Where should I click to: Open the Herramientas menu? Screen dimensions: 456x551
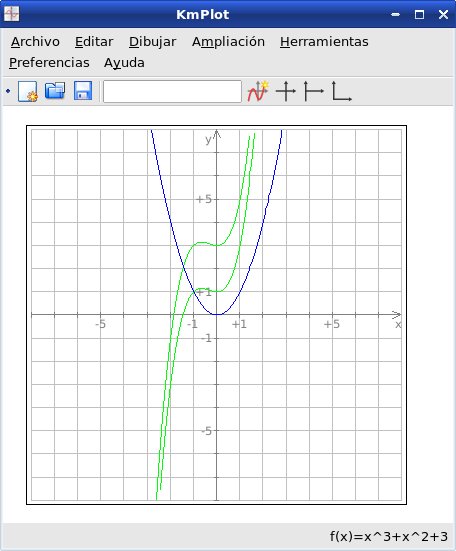324,42
